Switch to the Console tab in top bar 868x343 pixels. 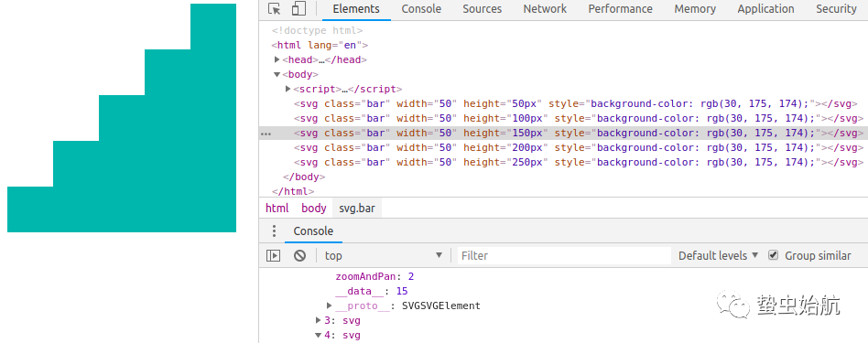tap(421, 9)
